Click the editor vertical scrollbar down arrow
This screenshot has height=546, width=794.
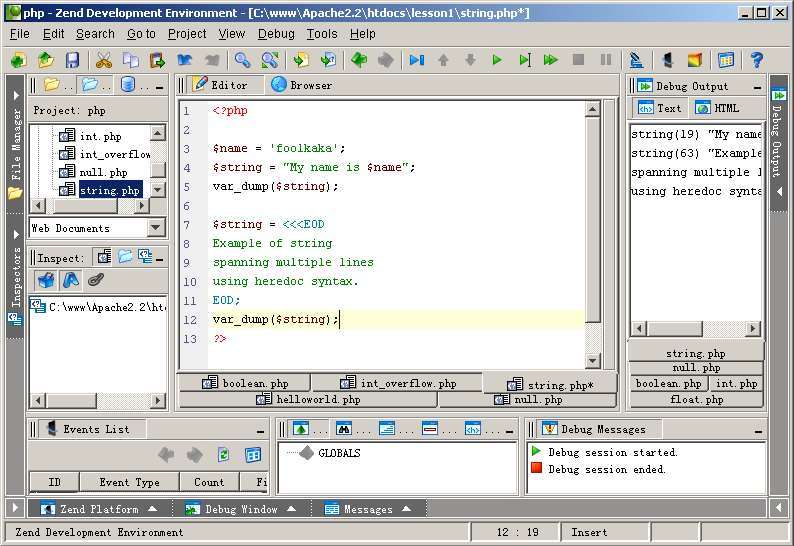[x=592, y=361]
